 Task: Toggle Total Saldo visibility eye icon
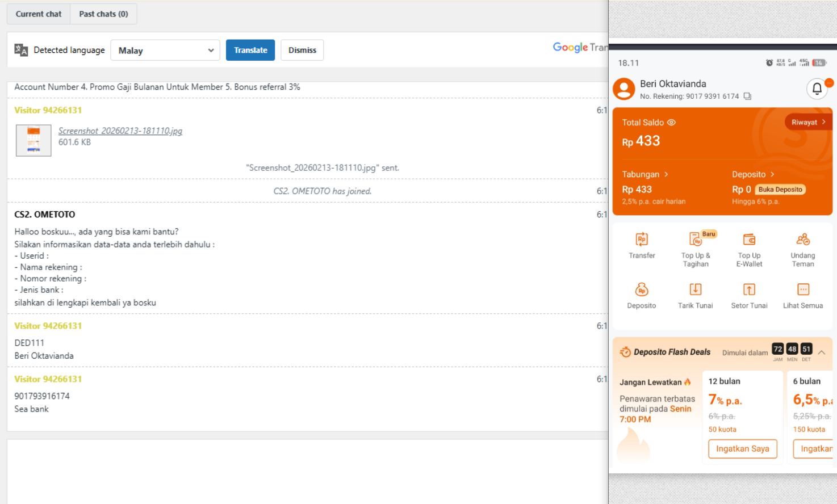click(671, 123)
